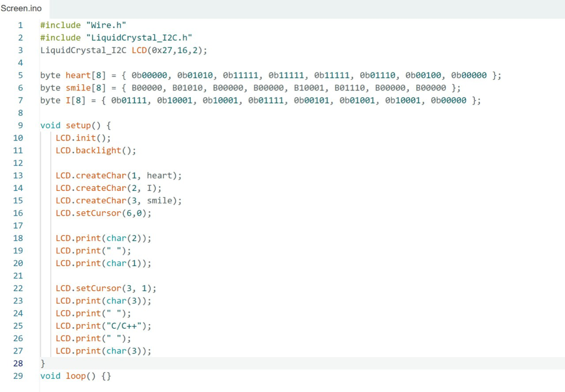Click line number 9 in the gutter
Viewport: 565px width, 392px height.
point(20,125)
